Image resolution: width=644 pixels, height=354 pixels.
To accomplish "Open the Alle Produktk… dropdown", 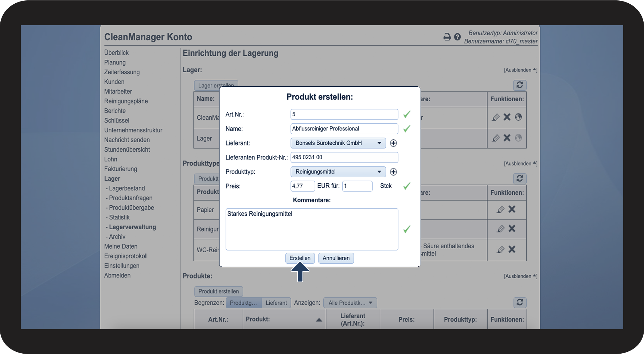I will (350, 303).
